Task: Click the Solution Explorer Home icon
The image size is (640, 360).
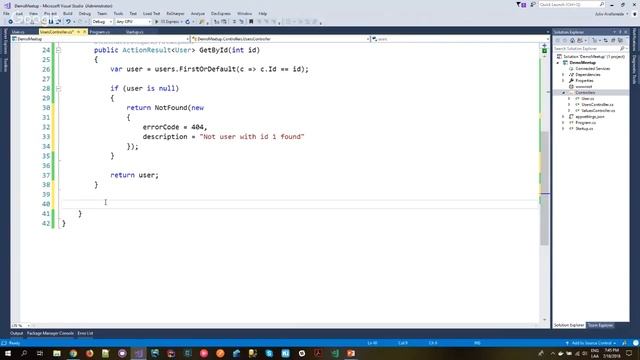Action: coord(572,40)
